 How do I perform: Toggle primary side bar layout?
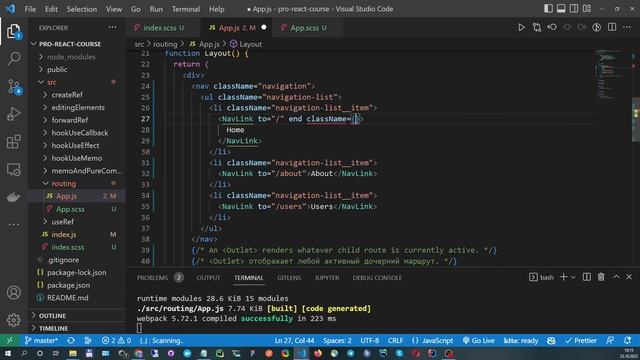(548, 9)
